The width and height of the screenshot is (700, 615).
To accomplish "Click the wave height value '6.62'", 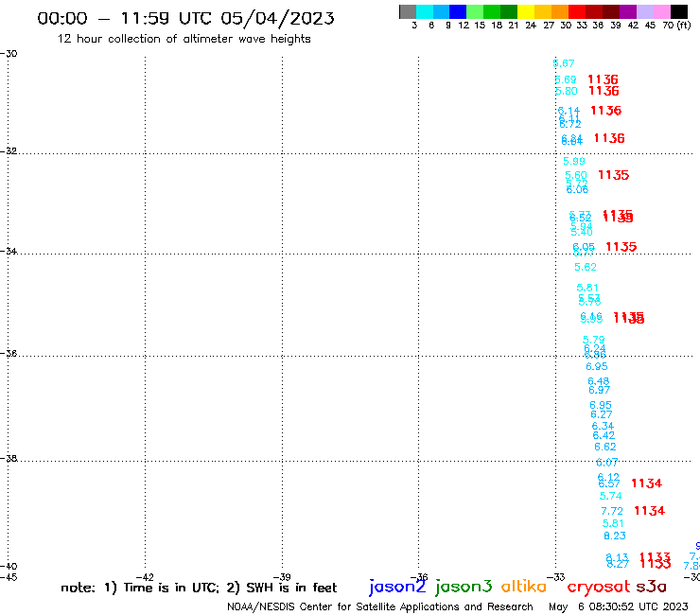I will 604,448.
